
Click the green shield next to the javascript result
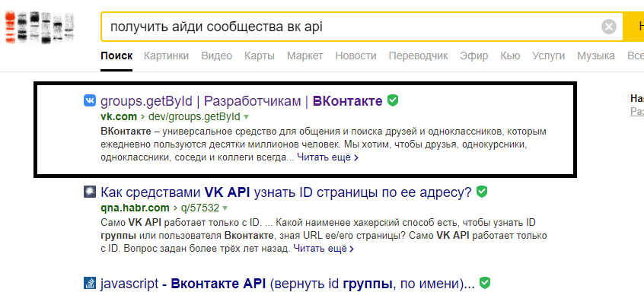tap(485, 283)
